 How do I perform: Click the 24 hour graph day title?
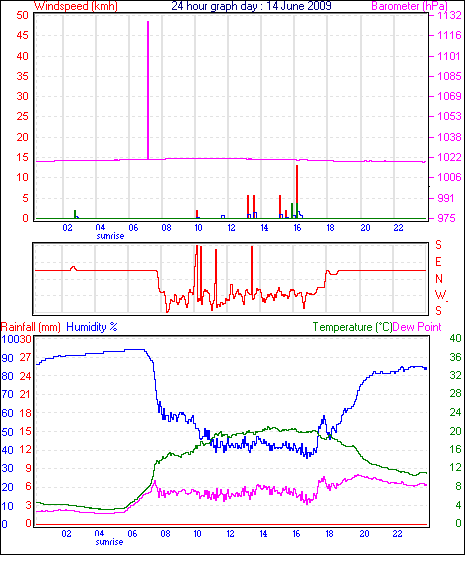click(x=251, y=6)
